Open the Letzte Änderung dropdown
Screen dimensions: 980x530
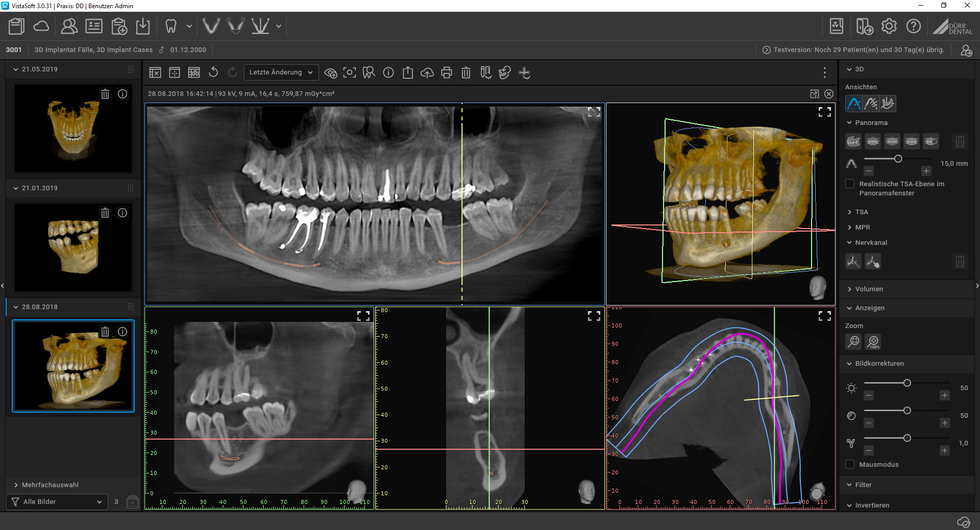click(281, 72)
